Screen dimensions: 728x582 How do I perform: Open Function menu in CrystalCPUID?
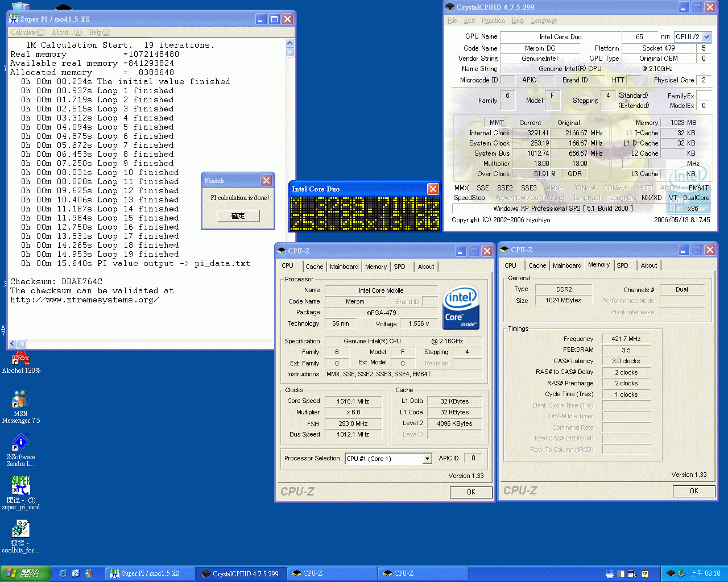pyautogui.click(x=493, y=20)
